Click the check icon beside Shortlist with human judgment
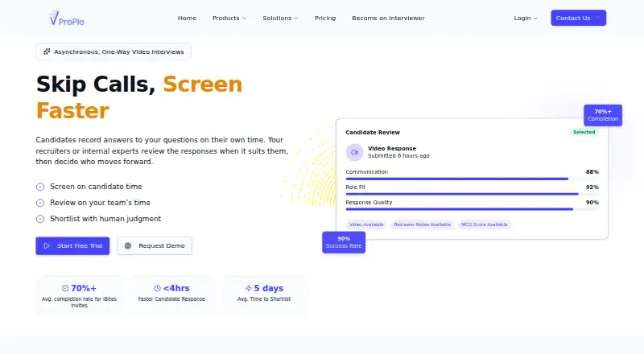 (x=40, y=219)
